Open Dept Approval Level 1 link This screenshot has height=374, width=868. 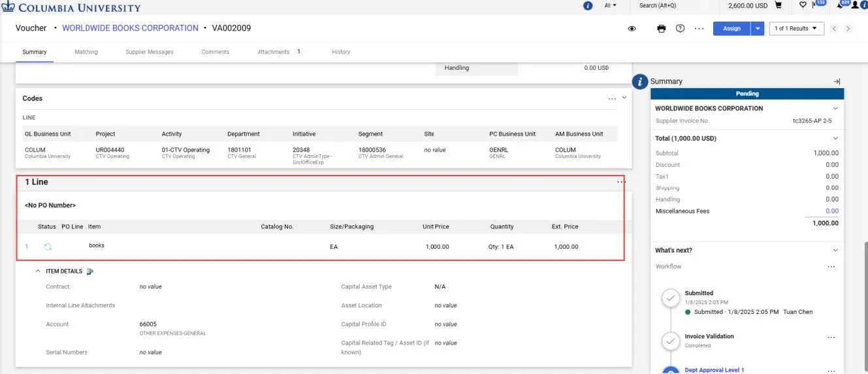tap(715, 370)
